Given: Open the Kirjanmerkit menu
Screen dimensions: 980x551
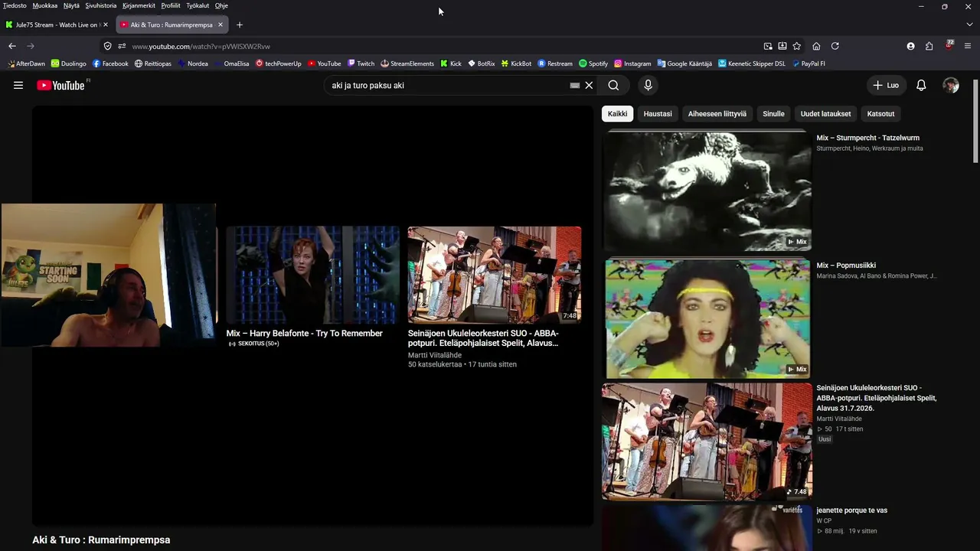Looking at the screenshot, I should coord(139,5).
